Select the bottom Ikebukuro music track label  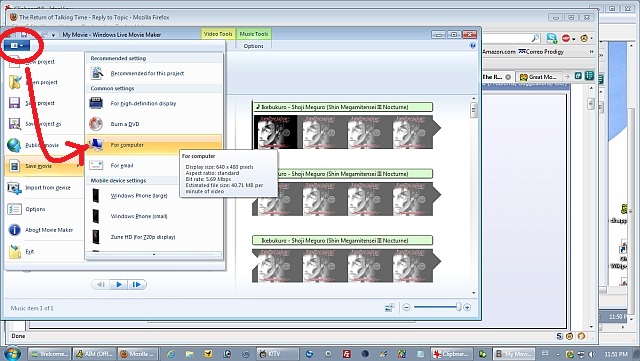(342, 241)
